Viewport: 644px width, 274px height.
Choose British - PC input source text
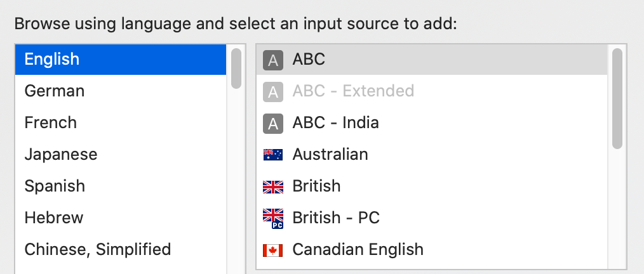click(x=336, y=218)
